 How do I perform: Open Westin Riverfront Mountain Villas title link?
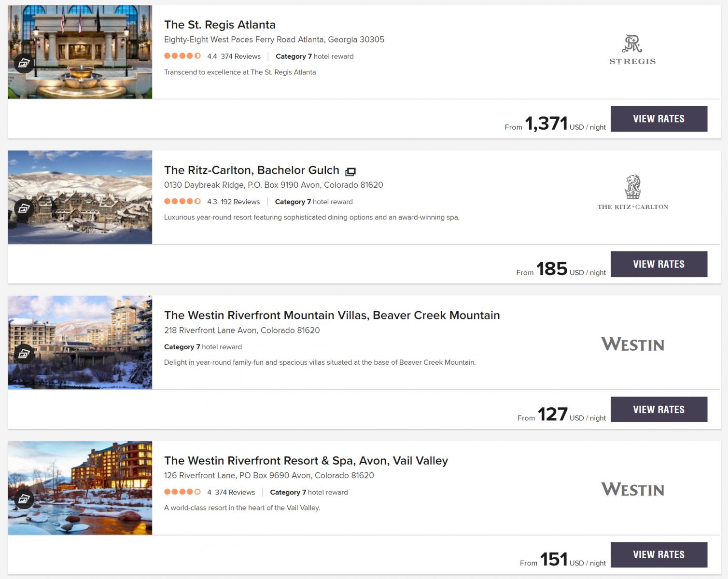[x=332, y=315]
